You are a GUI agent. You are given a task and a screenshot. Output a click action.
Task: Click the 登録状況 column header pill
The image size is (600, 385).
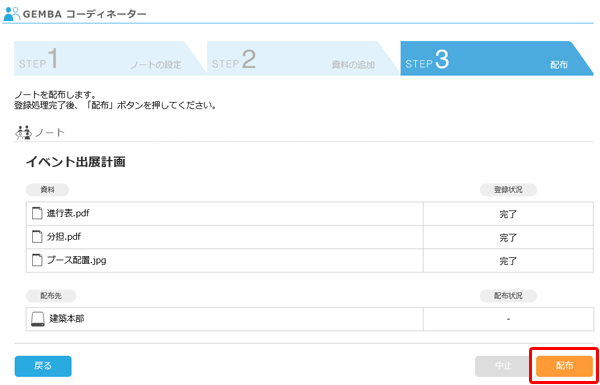pos(508,190)
